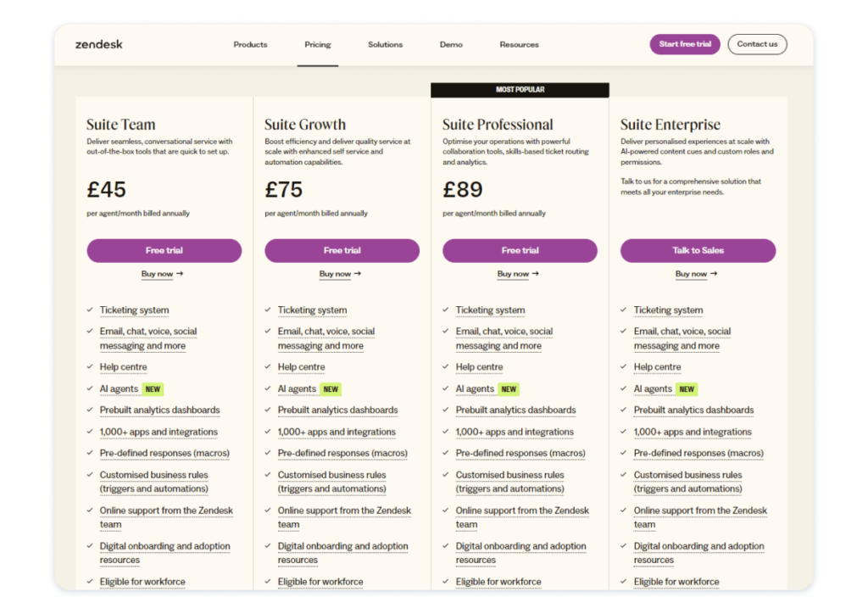
Task: Click Talk to Sales for Suite Enterprise
Action: 698,250
